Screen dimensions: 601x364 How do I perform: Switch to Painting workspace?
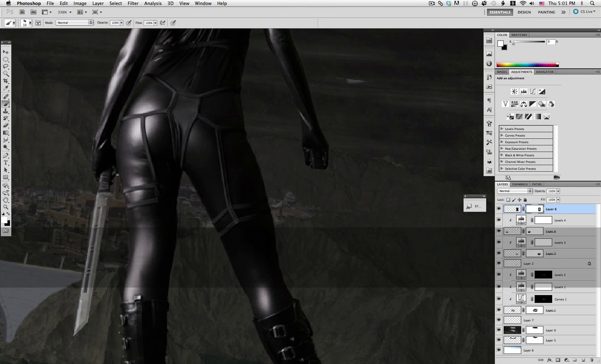tap(546, 12)
